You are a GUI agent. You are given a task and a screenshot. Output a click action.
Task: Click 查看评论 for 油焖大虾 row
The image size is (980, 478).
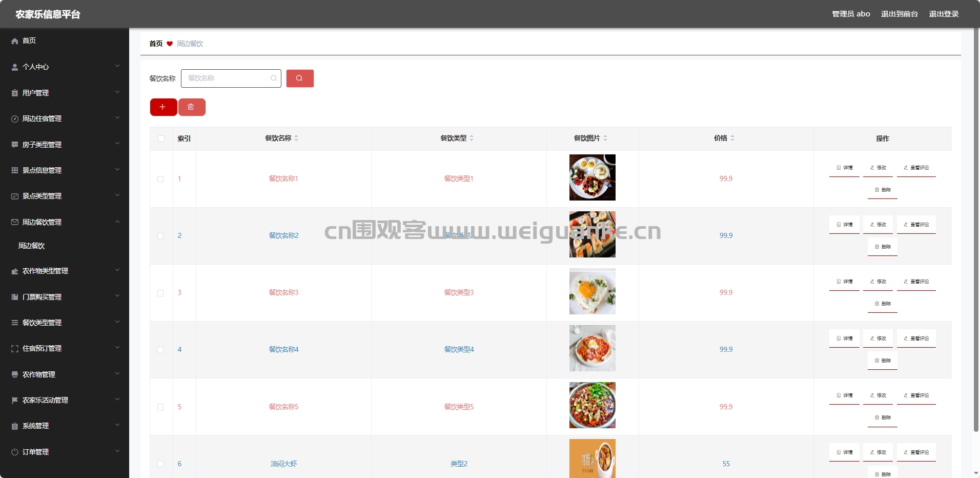(x=916, y=452)
